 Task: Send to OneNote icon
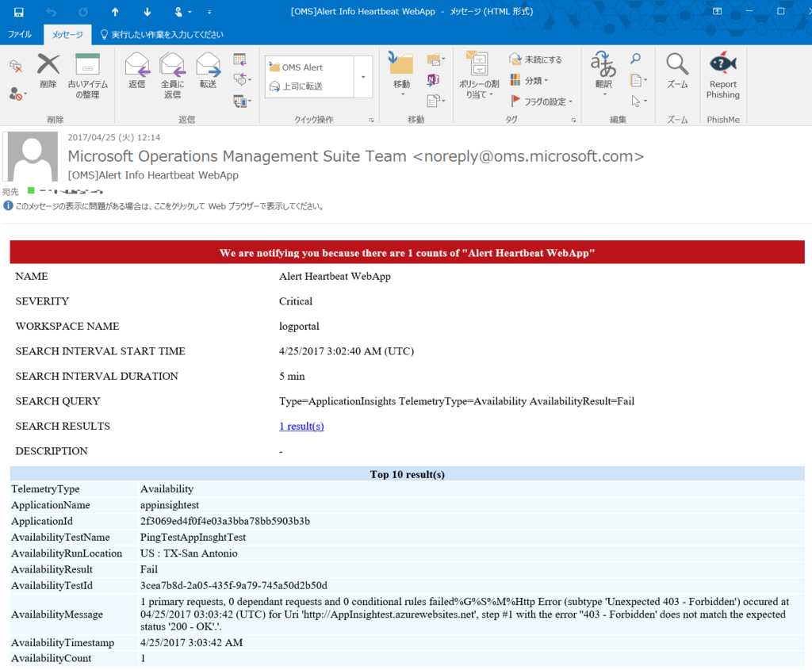(x=433, y=80)
